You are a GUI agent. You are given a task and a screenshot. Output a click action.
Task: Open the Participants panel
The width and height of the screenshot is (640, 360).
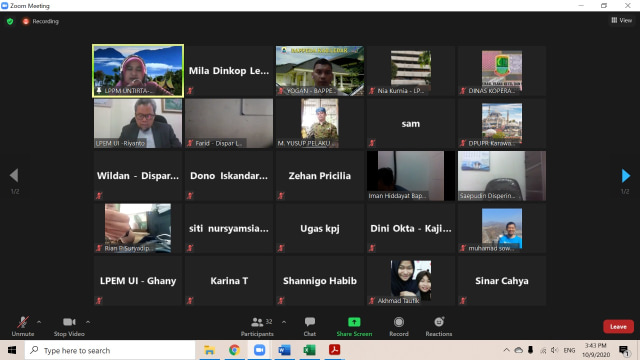[257, 327]
